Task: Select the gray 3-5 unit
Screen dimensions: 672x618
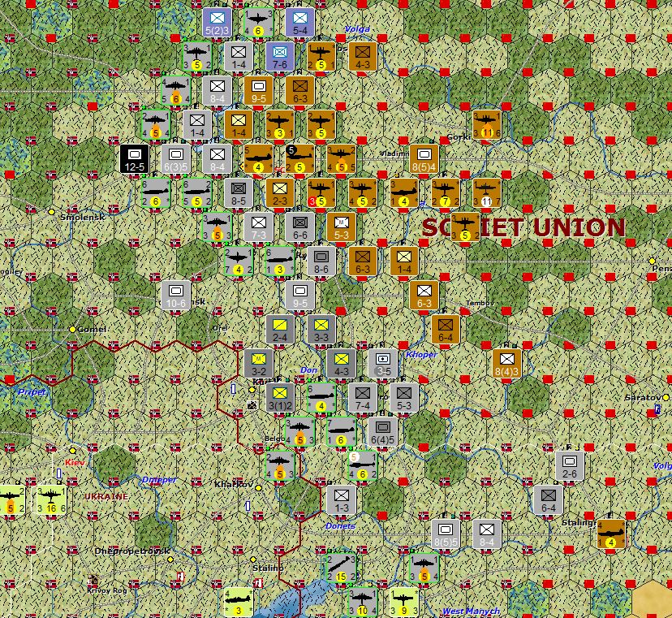Action: click(383, 363)
